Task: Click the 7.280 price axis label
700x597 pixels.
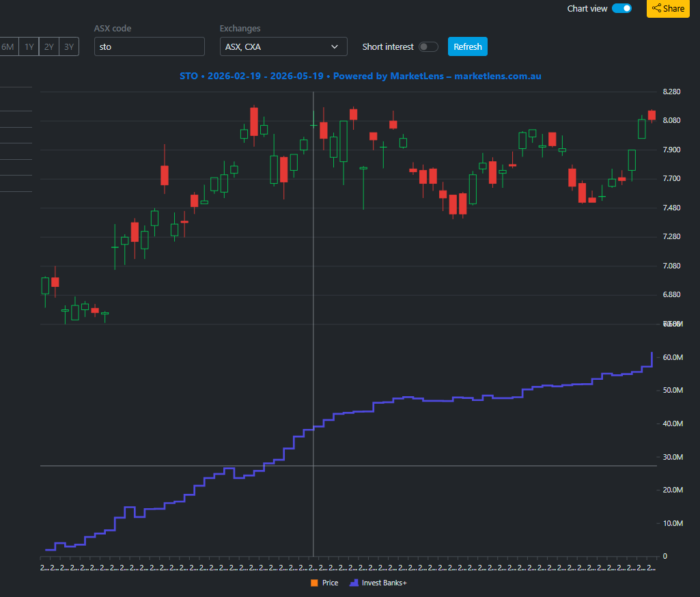Action: point(671,236)
